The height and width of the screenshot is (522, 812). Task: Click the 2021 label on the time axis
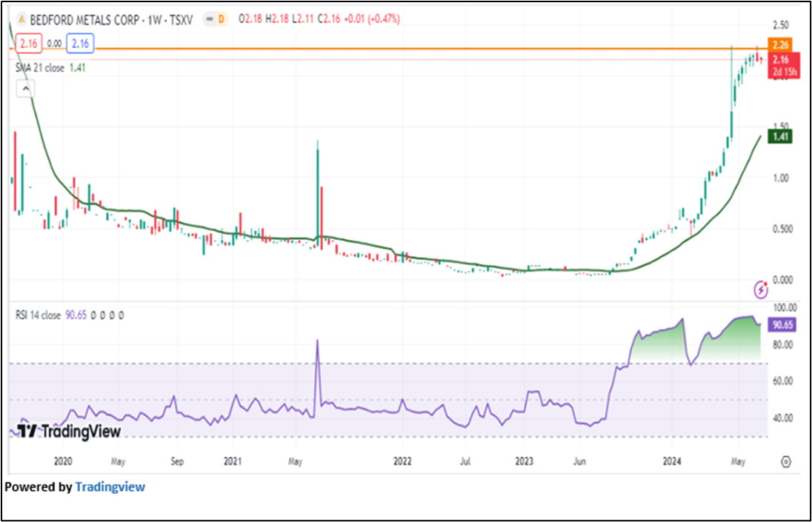pyautogui.click(x=233, y=461)
